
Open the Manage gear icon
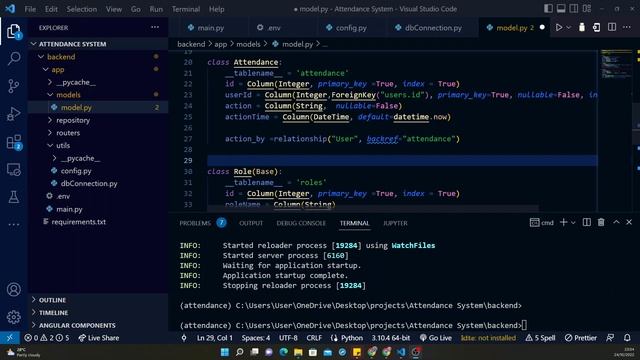point(13,317)
